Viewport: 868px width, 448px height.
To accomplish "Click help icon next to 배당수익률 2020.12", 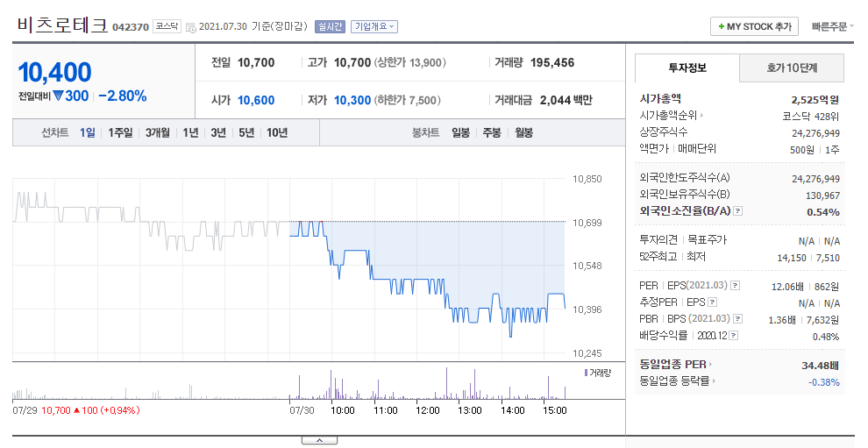I will pos(734,336).
